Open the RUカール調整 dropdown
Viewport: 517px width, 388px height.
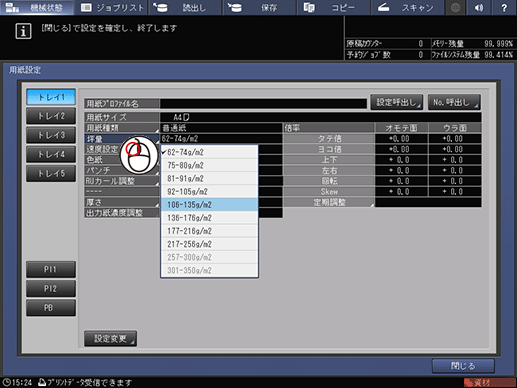point(122,181)
